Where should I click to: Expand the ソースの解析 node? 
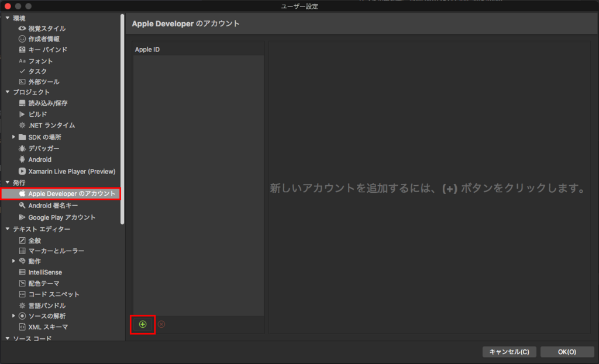14,316
